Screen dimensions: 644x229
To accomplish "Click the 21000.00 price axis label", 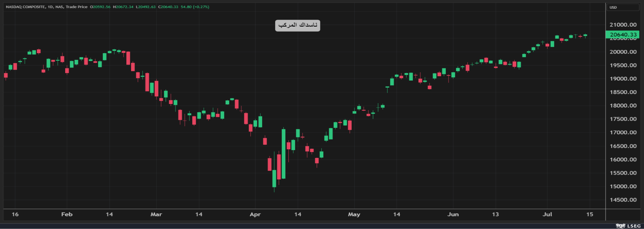I will coord(623,25).
